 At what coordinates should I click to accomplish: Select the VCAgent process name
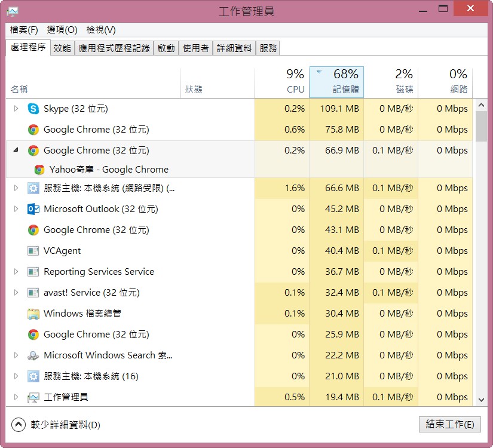click(62, 251)
